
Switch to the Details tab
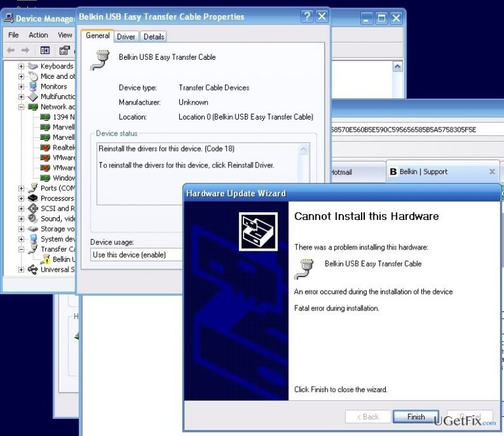point(154,37)
